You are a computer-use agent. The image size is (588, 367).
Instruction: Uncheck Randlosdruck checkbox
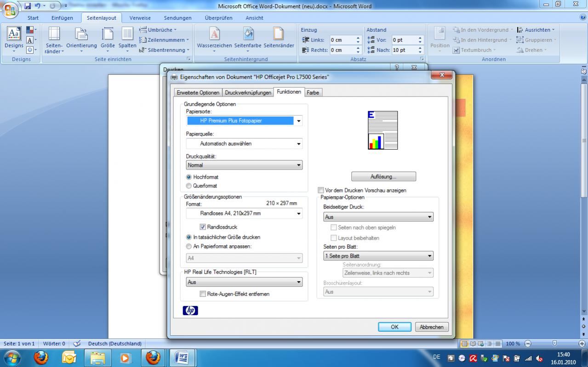(x=203, y=227)
